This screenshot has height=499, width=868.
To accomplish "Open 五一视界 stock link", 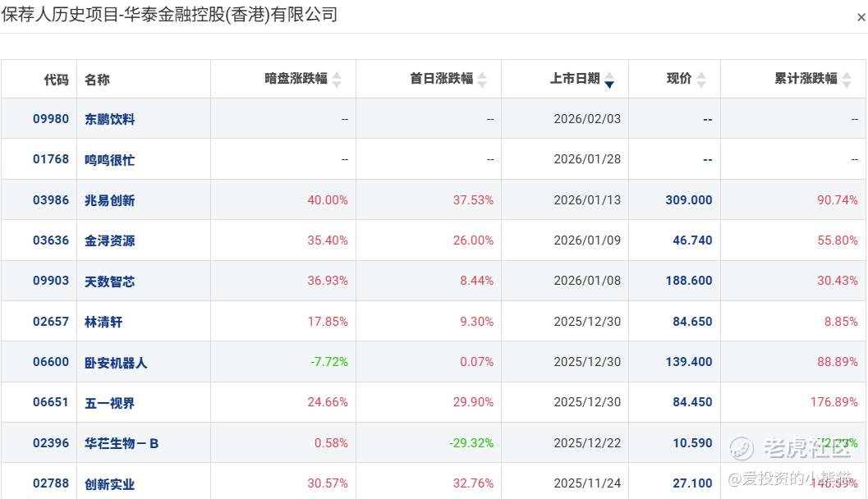I will pyautogui.click(x=109, y=403).
